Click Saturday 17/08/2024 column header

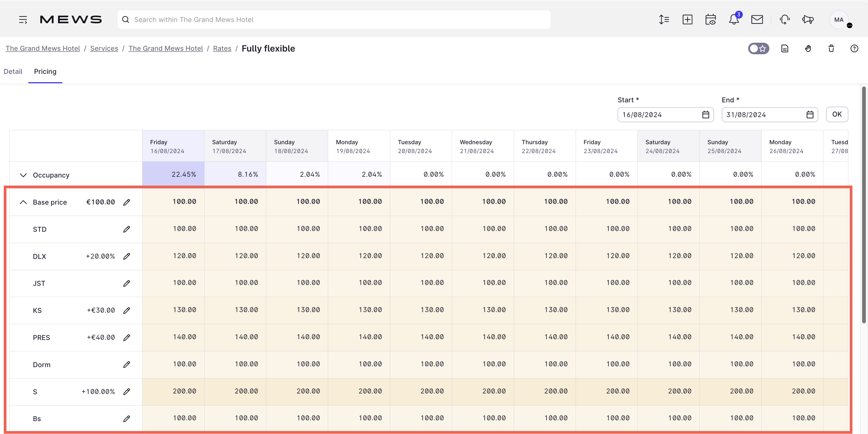point(235,146)
